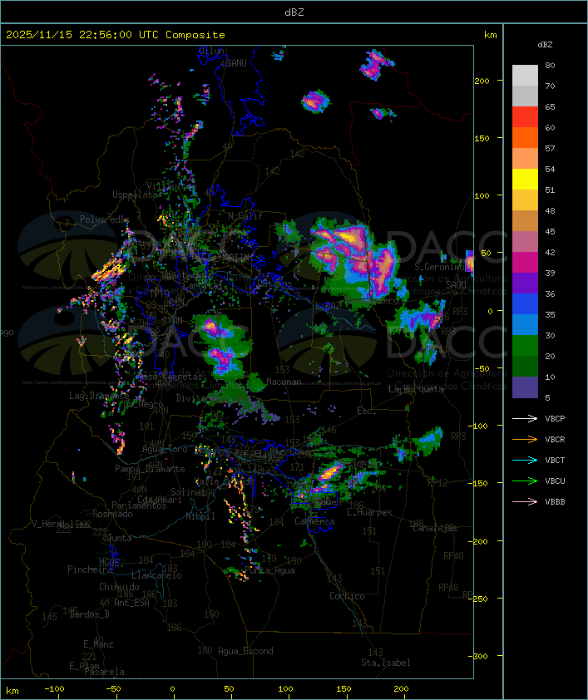
Task: Select the purple 10 dBZ color swatch
Action: click(525, 387)
